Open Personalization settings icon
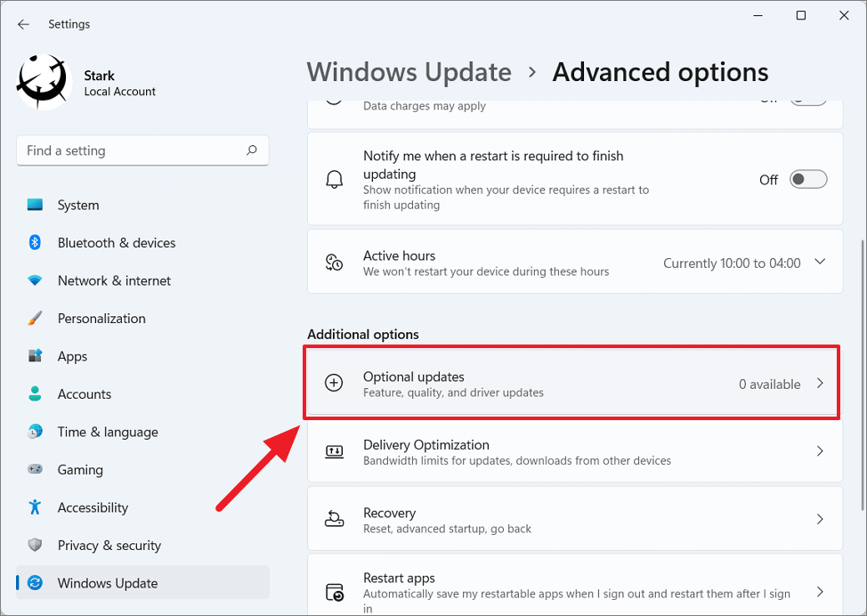 click(33, 318)
